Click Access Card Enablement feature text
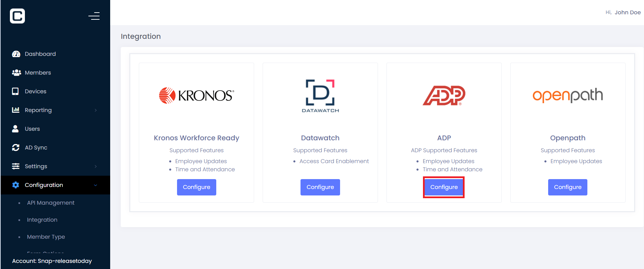This screenshot has height=269, width=644. point(334,161)
